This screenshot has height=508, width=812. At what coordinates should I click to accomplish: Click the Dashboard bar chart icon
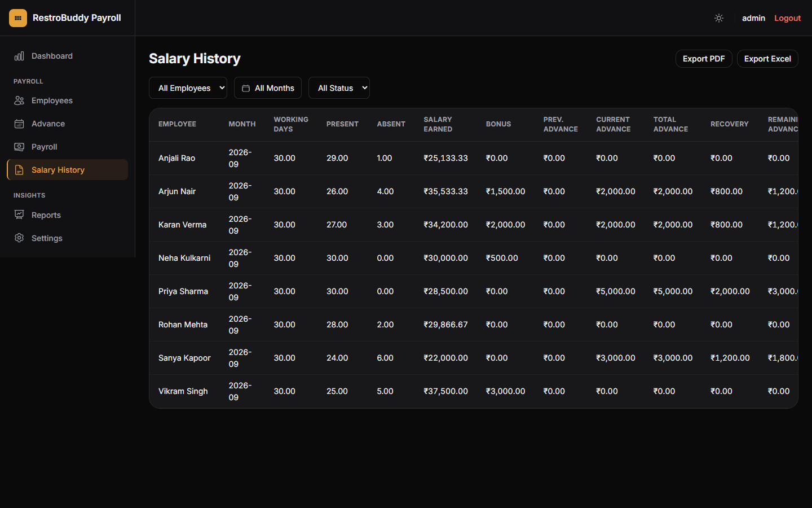(x=19, y=56)
